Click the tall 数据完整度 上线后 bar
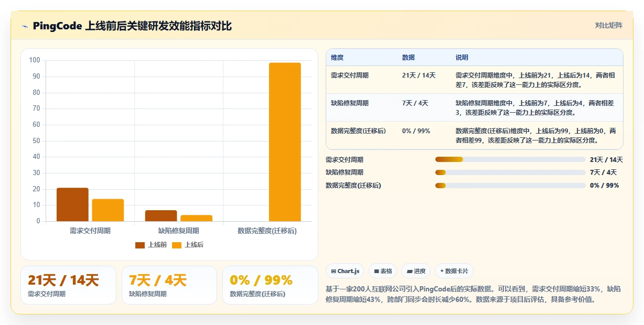The image size is (644, 325). tap(285, 142)
